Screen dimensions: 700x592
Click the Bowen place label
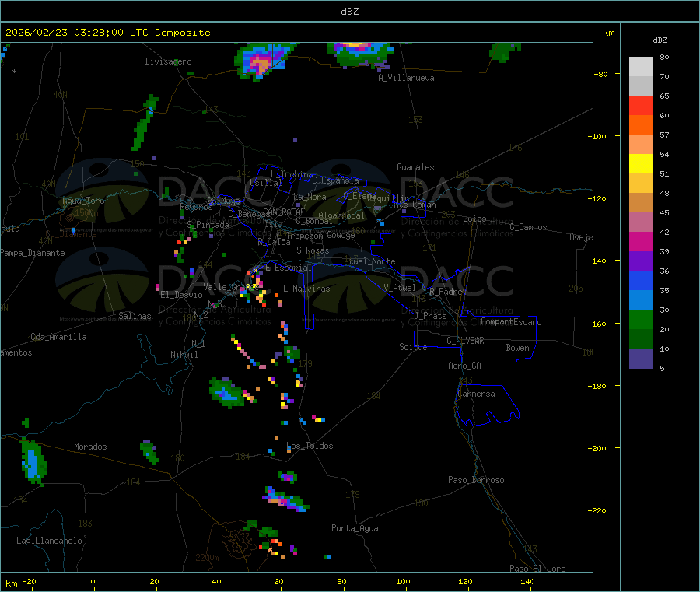[x=517, y=348]
